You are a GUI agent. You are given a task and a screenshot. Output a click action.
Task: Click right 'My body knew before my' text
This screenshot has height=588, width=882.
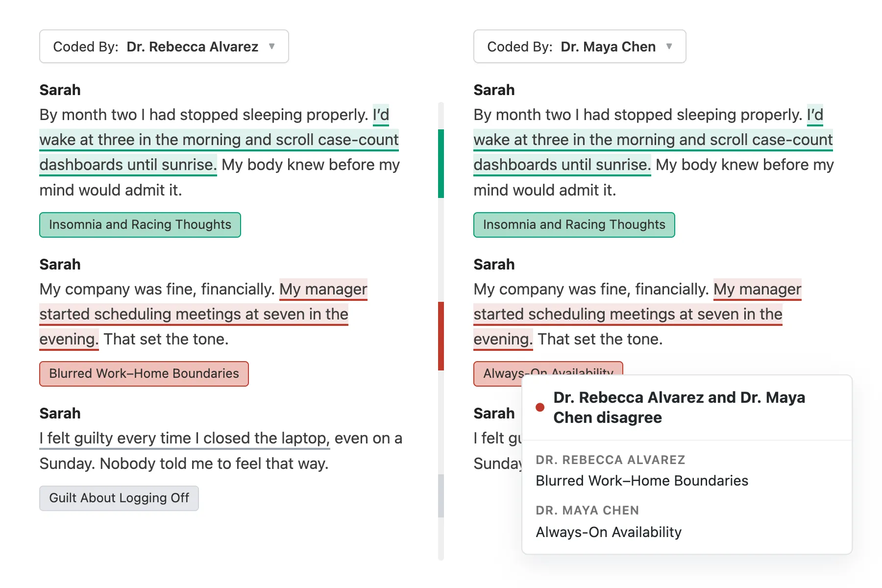coord(745,165)
